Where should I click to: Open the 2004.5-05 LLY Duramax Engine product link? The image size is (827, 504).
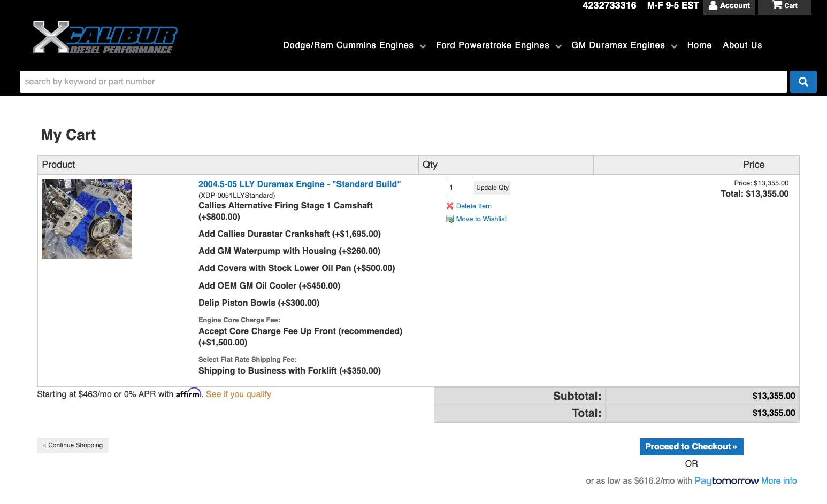300,184
